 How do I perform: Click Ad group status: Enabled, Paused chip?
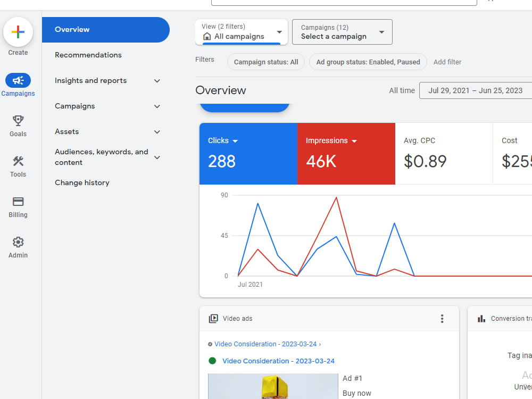(x=368, y=62)
